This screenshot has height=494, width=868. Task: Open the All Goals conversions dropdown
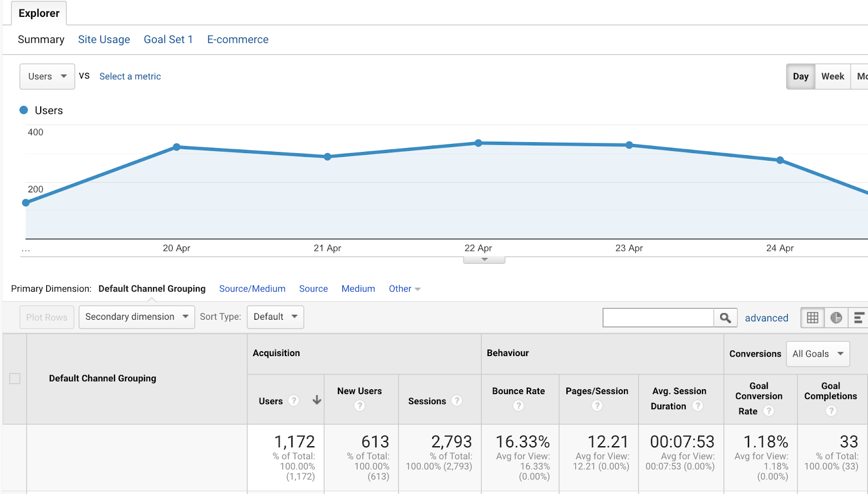click(x=818, y=354)
